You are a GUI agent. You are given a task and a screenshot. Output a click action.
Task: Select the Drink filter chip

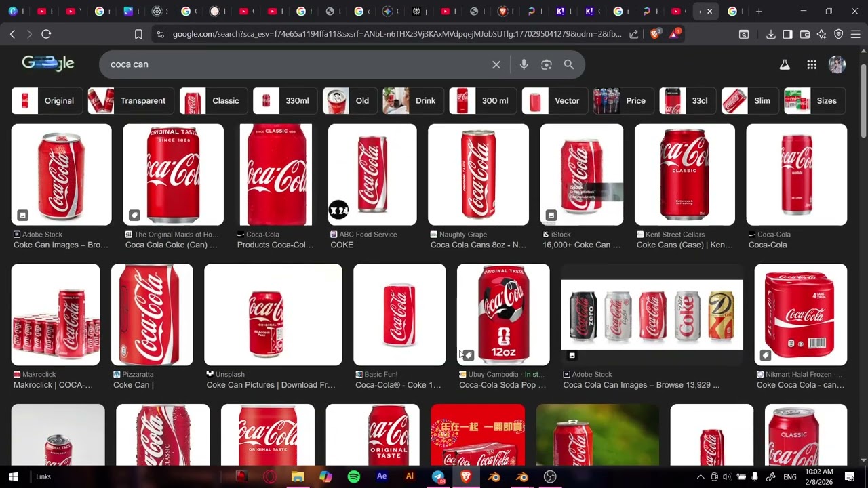click(x=412, y=101)
